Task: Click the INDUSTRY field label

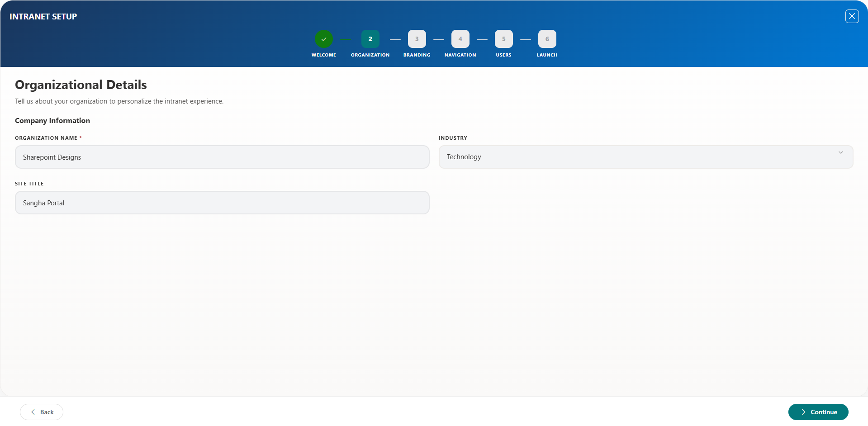Action: point(453,138)
